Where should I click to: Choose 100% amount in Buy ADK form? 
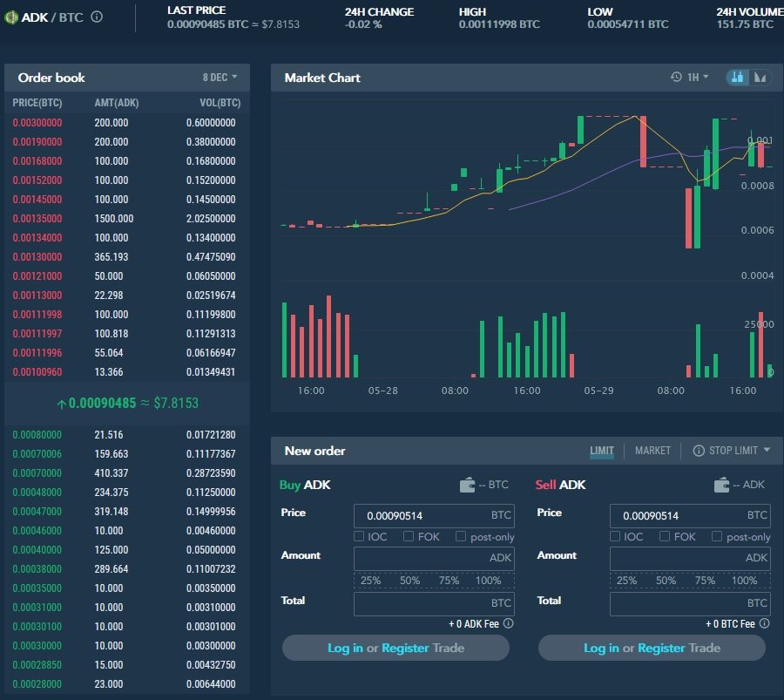[488, 581]
